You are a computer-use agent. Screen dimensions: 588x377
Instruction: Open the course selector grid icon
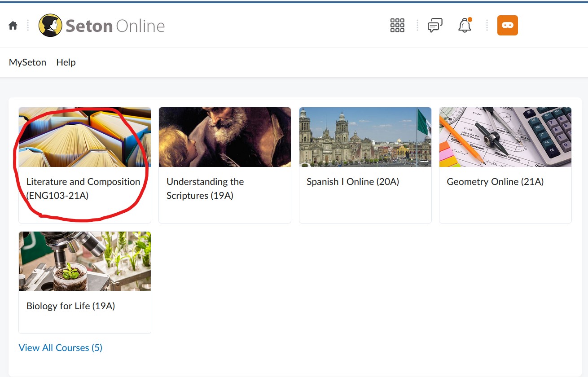[x=397, y=26]
